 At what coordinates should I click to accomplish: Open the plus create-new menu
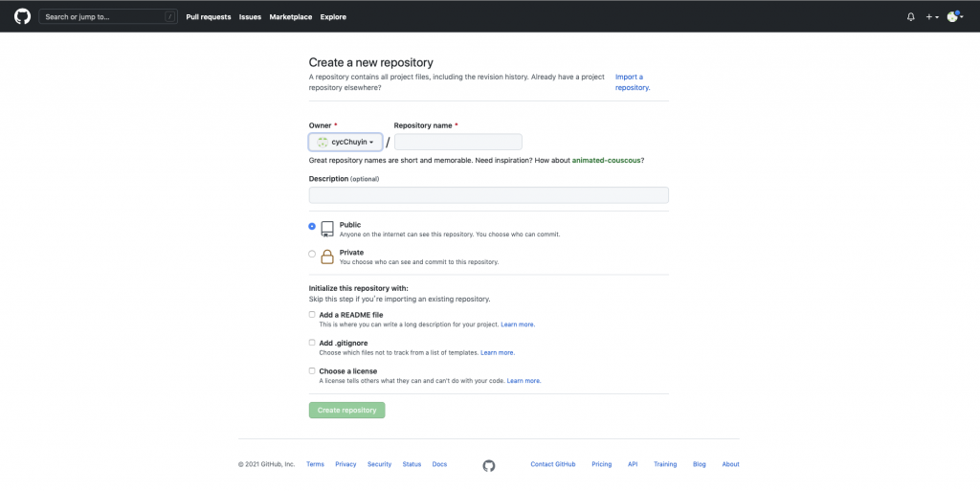pyautogui.click(x=932, y=17)
